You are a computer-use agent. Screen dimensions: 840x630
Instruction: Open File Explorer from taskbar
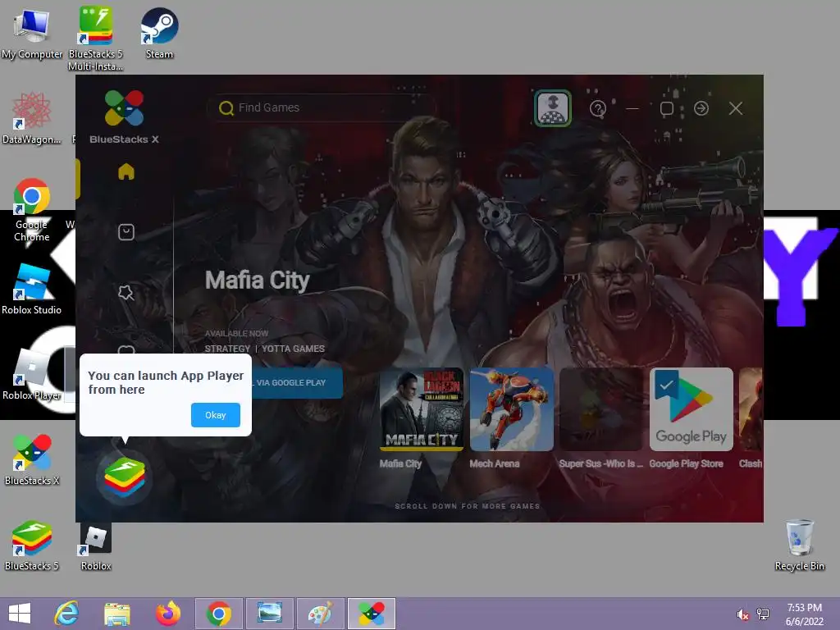coord(116,614)
